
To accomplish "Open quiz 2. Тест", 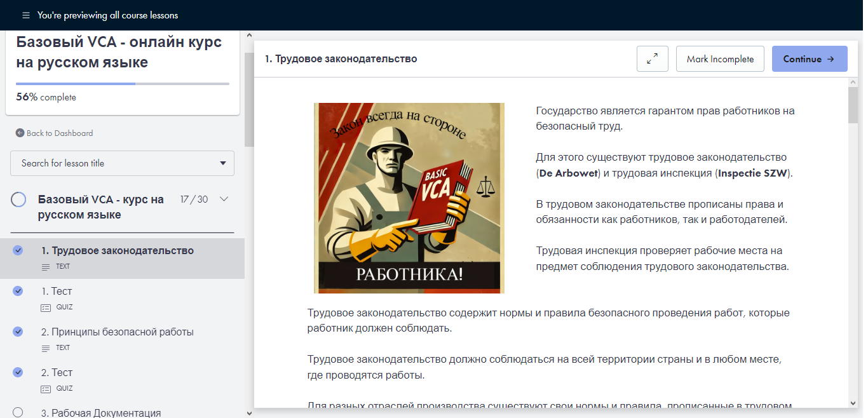I will coord(57,372).
